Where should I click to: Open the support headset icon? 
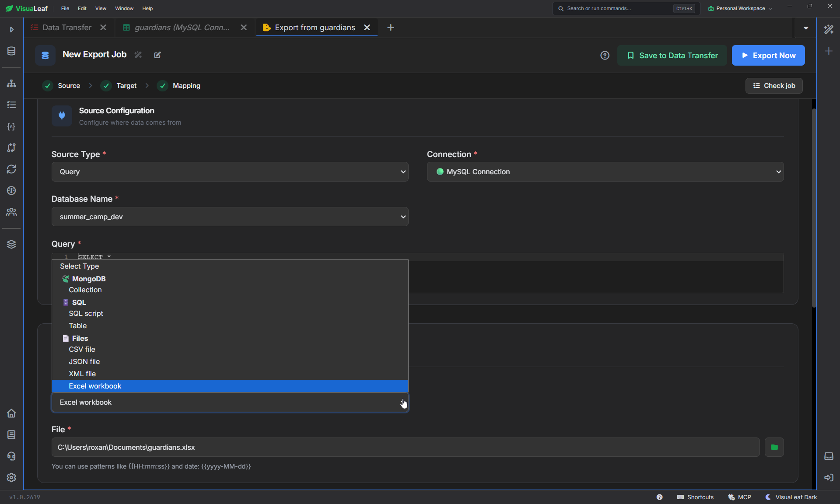[11, 456]
